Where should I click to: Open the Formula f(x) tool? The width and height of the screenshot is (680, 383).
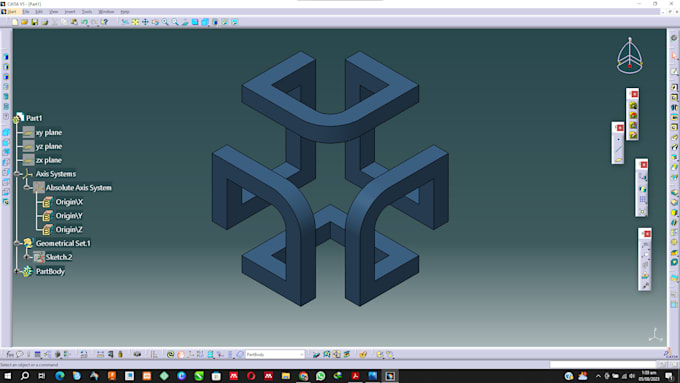(10, 354)
